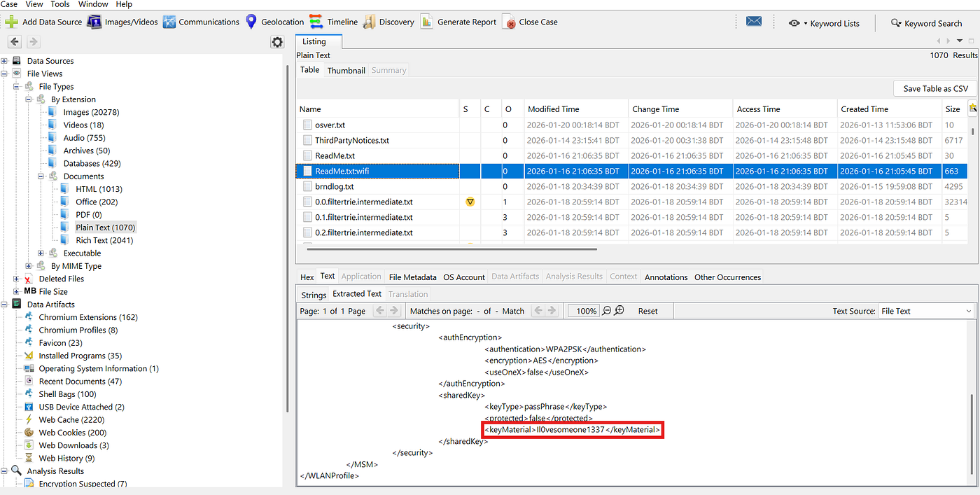Click the Add Data Source plus icon

coord(11,22)
